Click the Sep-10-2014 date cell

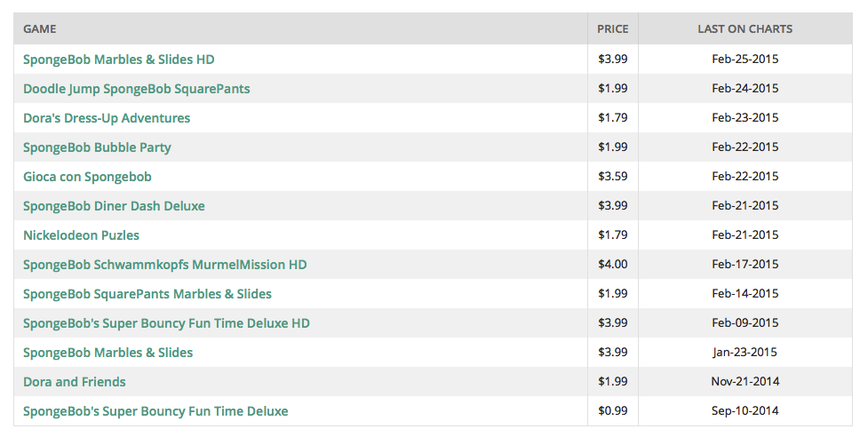[745, 410]
